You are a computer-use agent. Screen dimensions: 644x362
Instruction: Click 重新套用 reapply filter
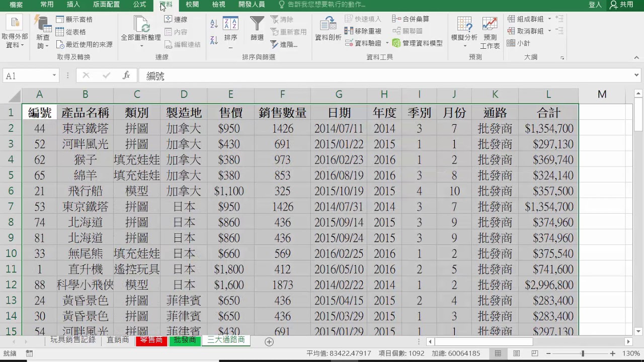[x=288, y=32]
